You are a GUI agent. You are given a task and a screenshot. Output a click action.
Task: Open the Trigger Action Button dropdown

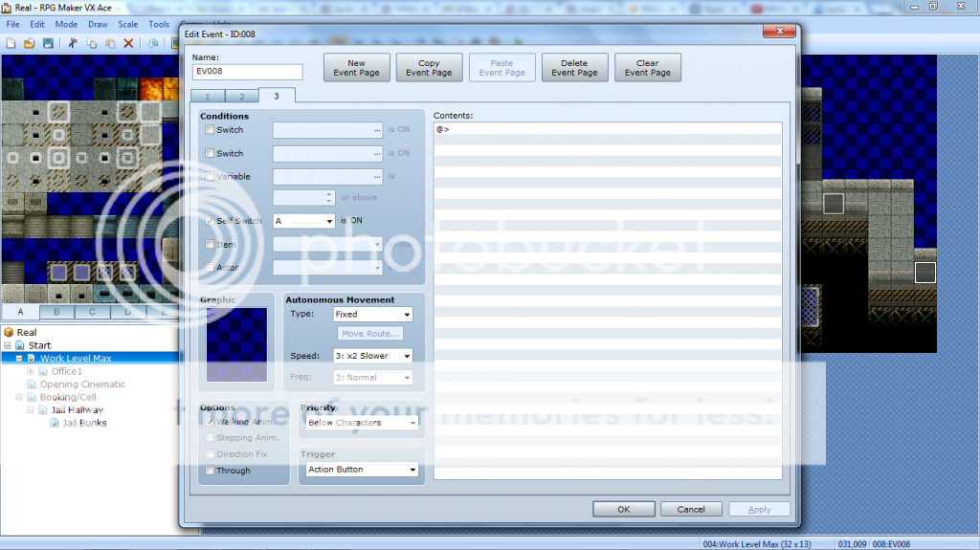tap(362, 470)
